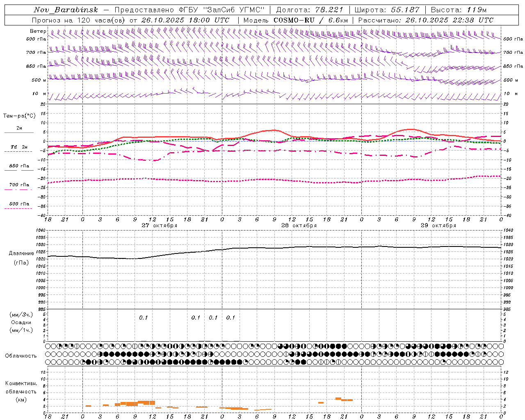This screenshot has height=420, width=525.
Task: Click the 'COSMO-RU / 6.6км' model label
Action: pos(310,20)
